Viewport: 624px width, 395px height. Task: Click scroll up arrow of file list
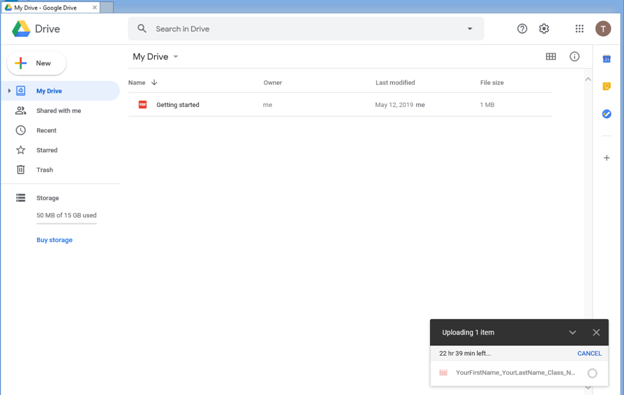588,79
